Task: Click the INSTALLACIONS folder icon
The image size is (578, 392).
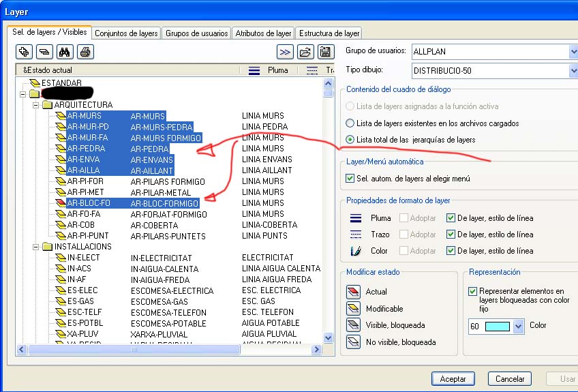Action: [47, 246]
